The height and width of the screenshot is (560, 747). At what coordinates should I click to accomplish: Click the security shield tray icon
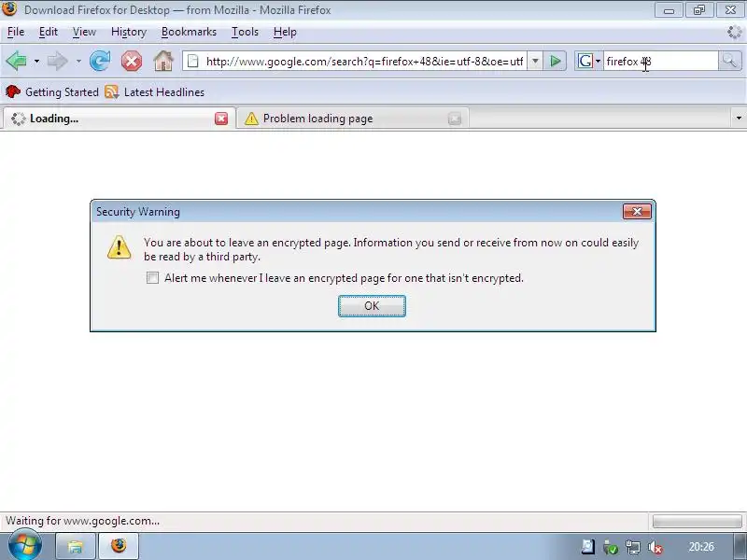(x=611, y=547)
